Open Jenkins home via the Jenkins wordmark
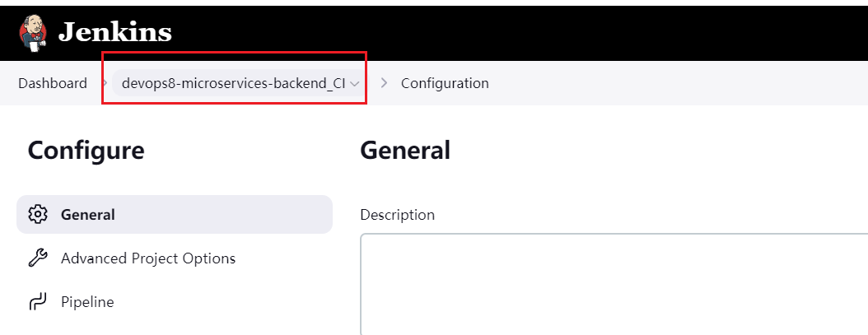This screenshot has width=868, height=335. click(x=115, y=32)
